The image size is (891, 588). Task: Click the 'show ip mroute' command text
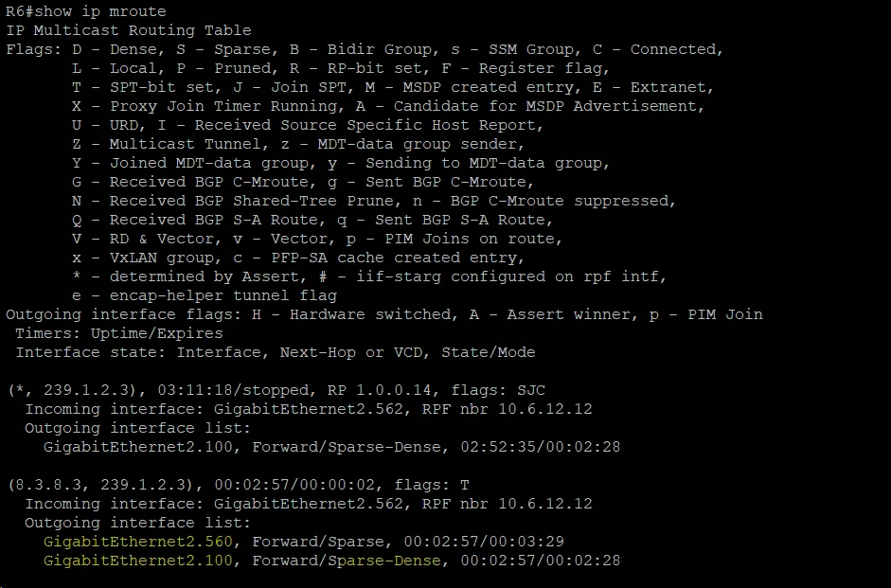click(x=100, y=11)
